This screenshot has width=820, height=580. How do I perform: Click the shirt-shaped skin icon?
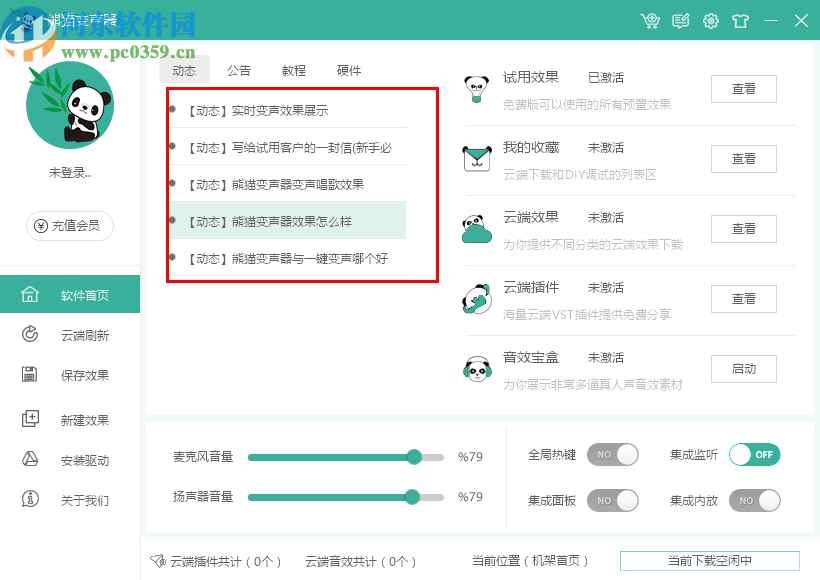[x=741, y=20]
